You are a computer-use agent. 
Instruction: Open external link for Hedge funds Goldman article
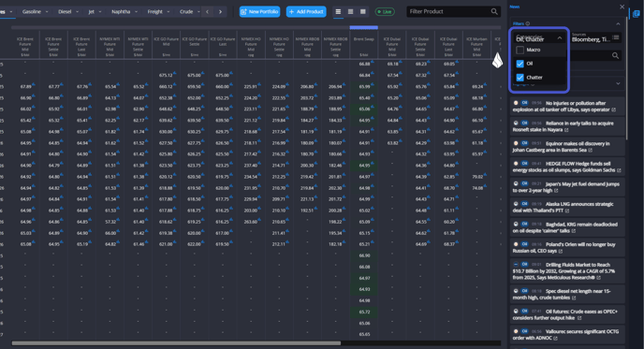pyautogui.click(x=619, y=170)
